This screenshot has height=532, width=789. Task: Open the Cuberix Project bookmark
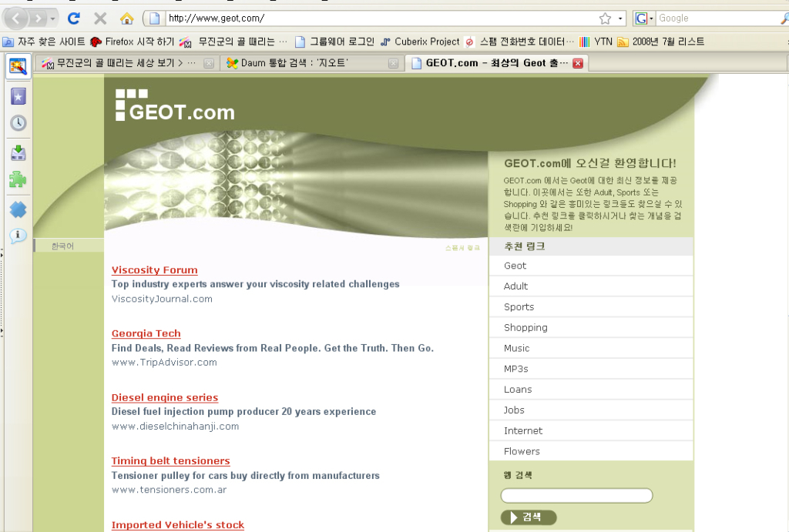coord(420,42)
